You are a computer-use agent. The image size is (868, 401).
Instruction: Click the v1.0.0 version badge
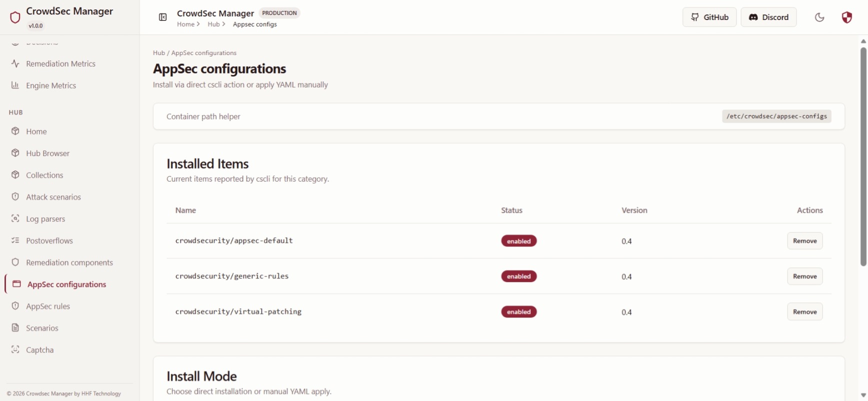(x=36, y=25)
